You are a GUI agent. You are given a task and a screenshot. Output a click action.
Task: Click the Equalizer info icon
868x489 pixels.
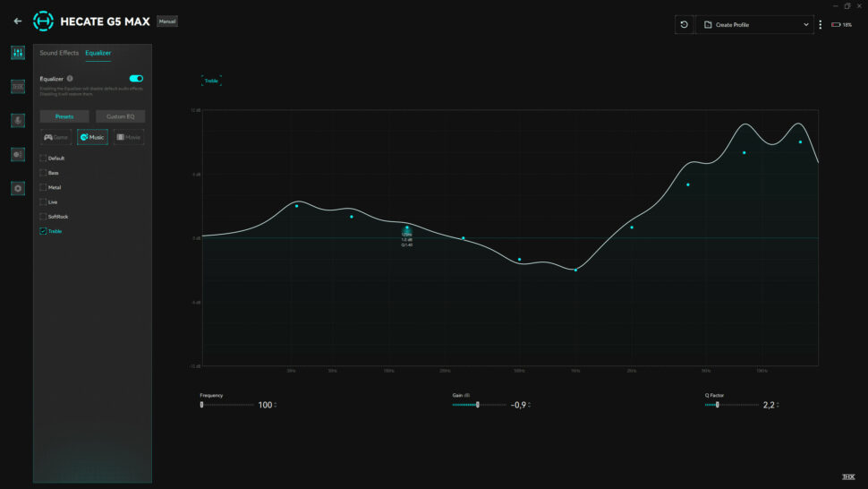[70, 79]
